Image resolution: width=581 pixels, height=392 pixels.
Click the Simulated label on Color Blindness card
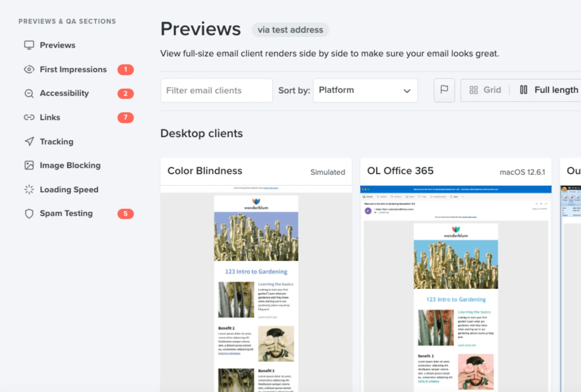[x=328, y=172]
